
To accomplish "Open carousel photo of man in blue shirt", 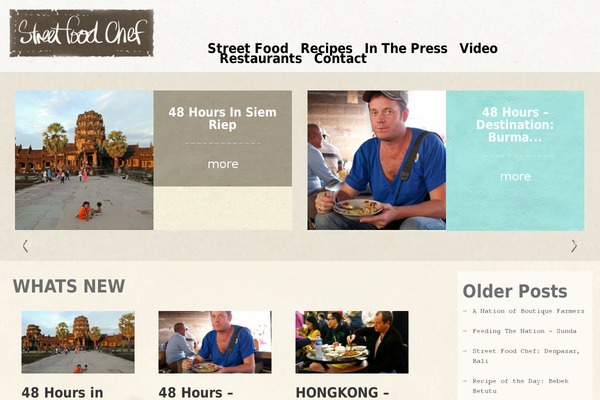I will click(377, 160).
